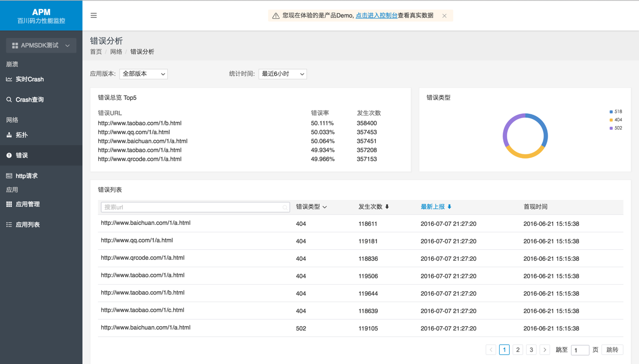Viewport: 639px width, 364px height.
Task: Click the magnifier icon for Crash查询
Action: click(9, 100)
